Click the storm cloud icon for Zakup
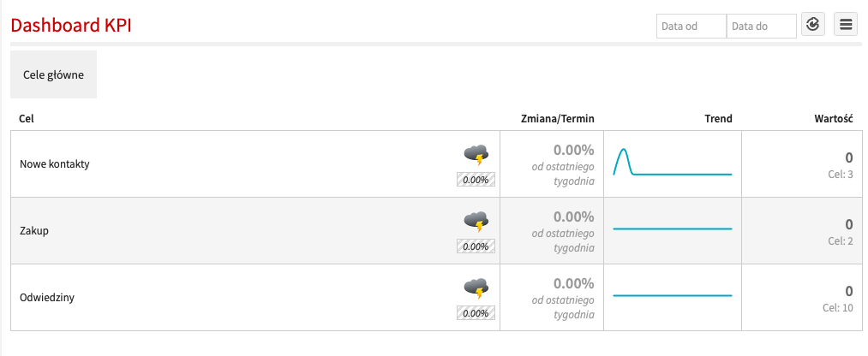This screenshot has width=868, height=356. pos(476,221)
